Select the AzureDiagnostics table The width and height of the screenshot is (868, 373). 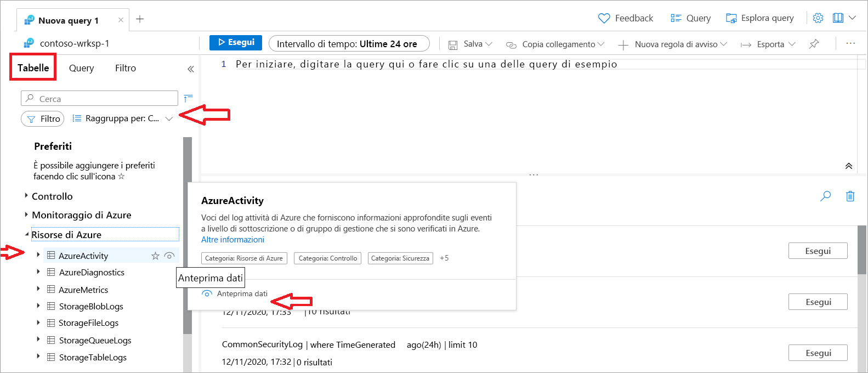point(92,272)
